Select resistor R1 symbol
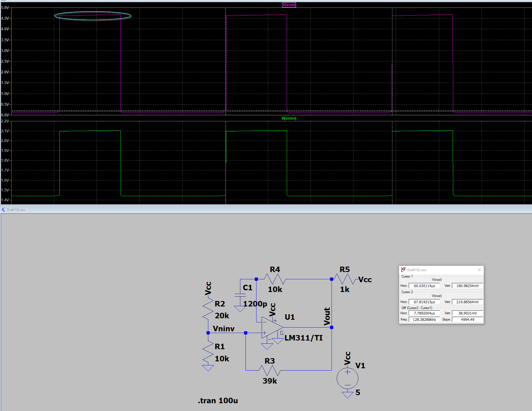The width and height of the screenshot is (532, 411). (x=208, y=352)
